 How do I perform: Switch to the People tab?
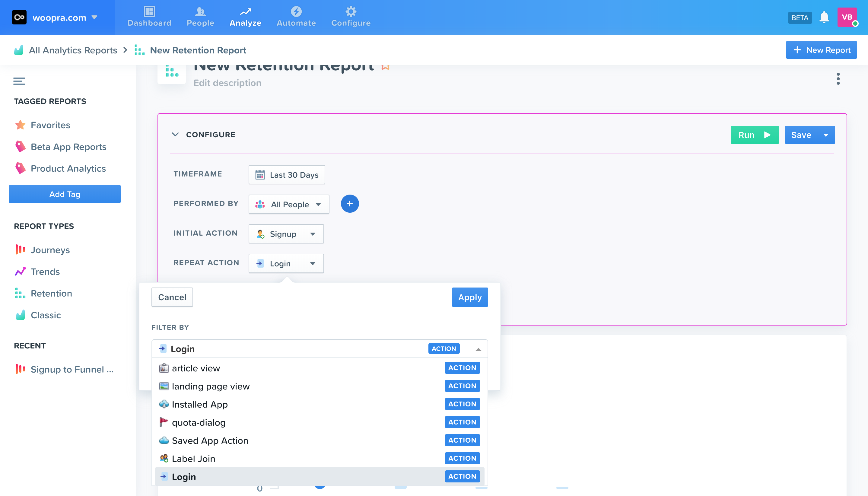click(x=200, y=17)
